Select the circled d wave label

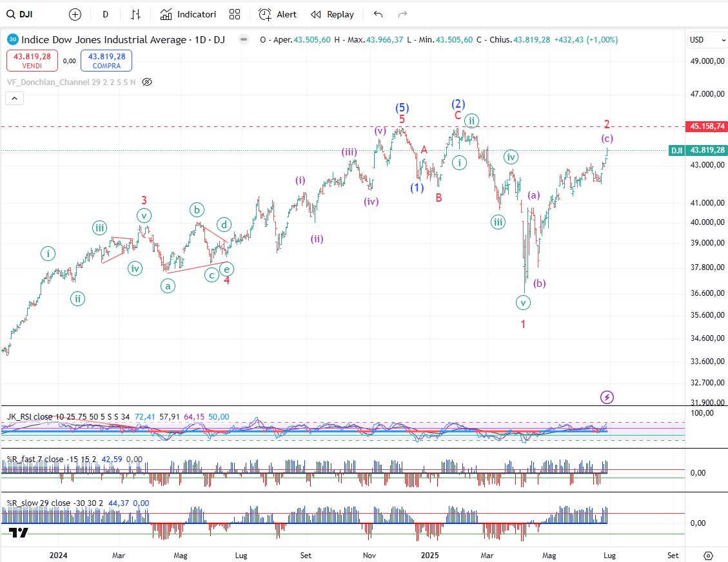pyautogui.click(x=224, y=225)
